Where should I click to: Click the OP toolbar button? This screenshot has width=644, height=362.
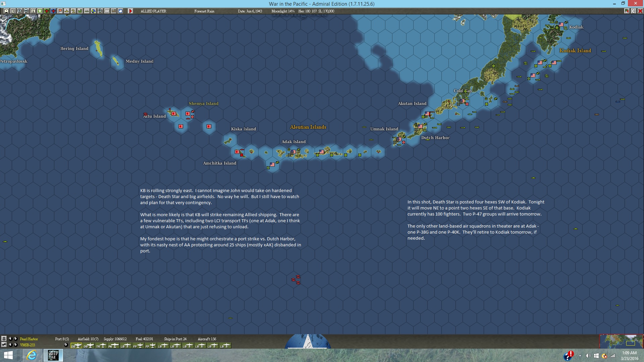click(107, 11)
